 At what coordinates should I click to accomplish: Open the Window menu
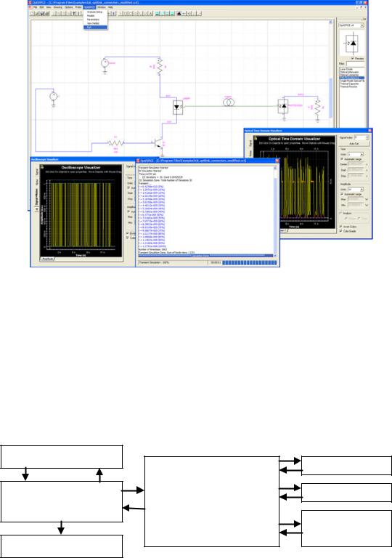[x=102, y=7]
